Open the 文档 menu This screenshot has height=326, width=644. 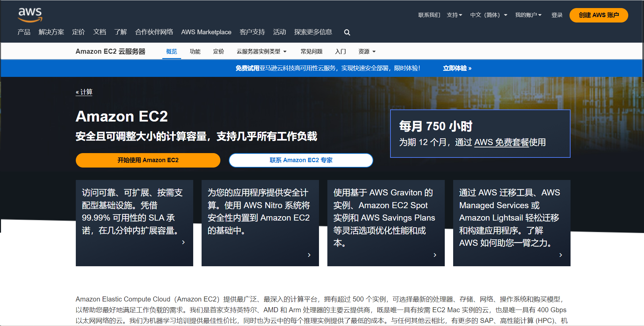tap(100, 32)
